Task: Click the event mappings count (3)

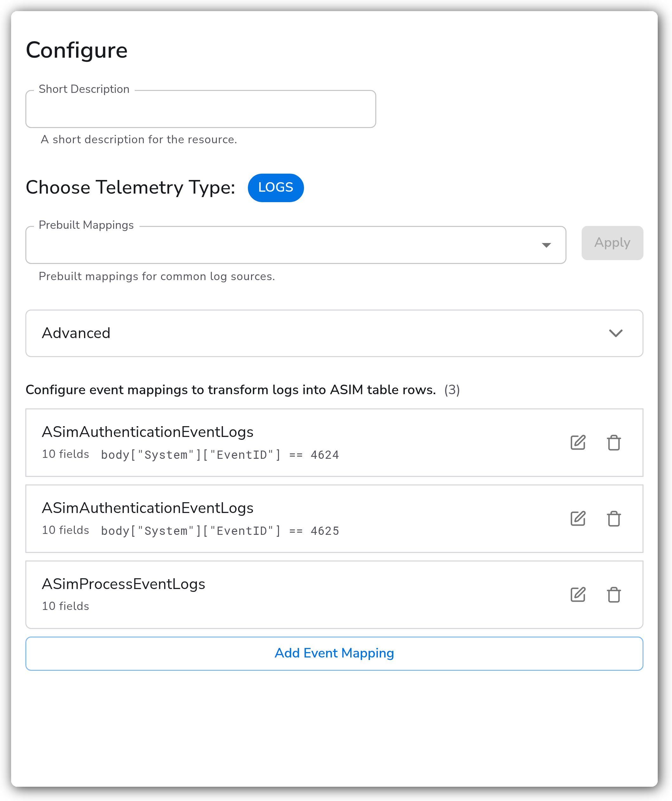Action: [452, 390]
